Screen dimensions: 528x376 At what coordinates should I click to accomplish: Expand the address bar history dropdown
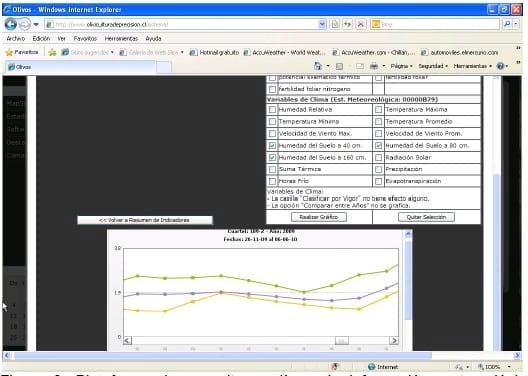tap(322, 24)
